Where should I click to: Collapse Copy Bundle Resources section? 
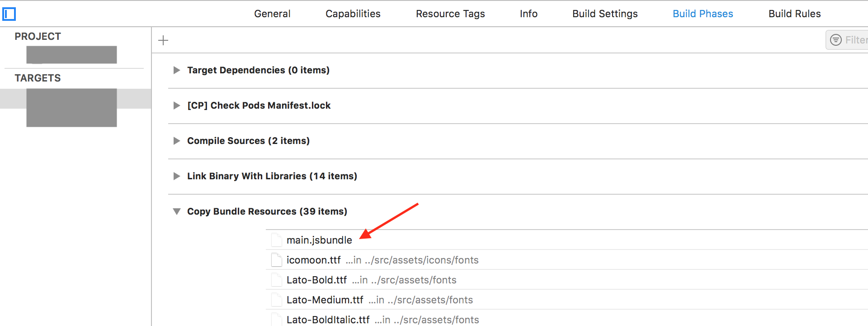177,211
